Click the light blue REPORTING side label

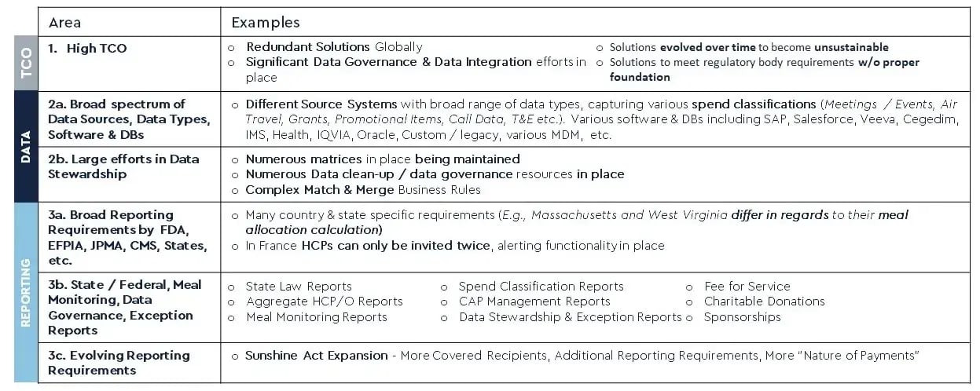[25, 292]
